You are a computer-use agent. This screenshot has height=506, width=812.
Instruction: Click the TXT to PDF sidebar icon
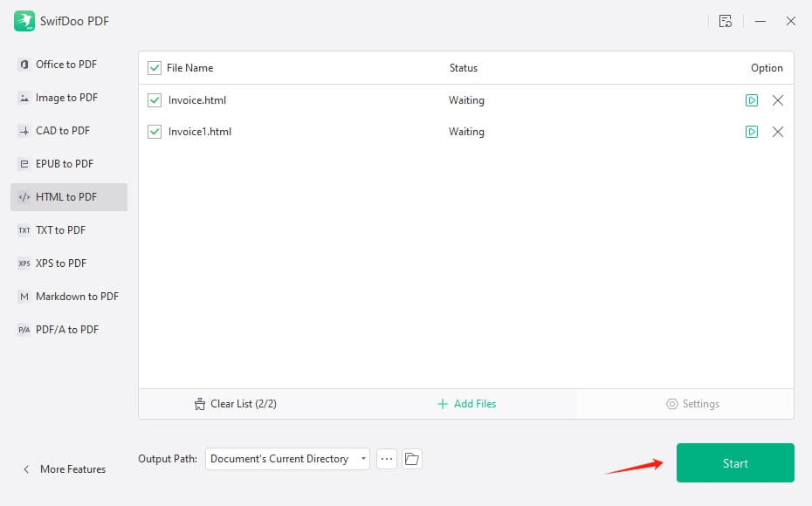coord(24,230)
